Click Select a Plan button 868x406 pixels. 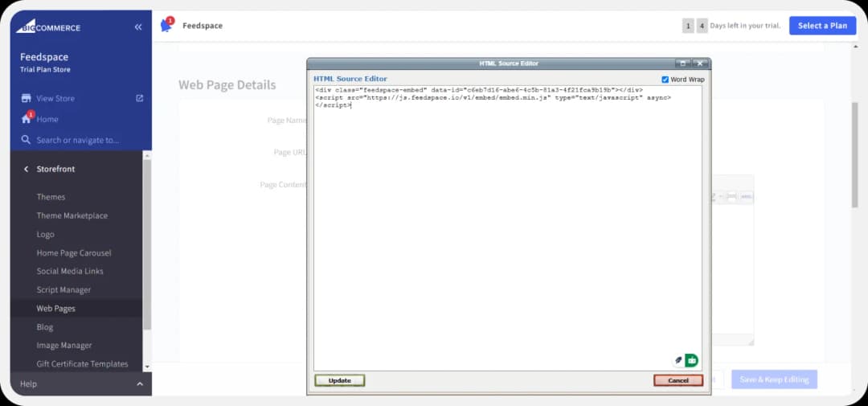[823, 26]
